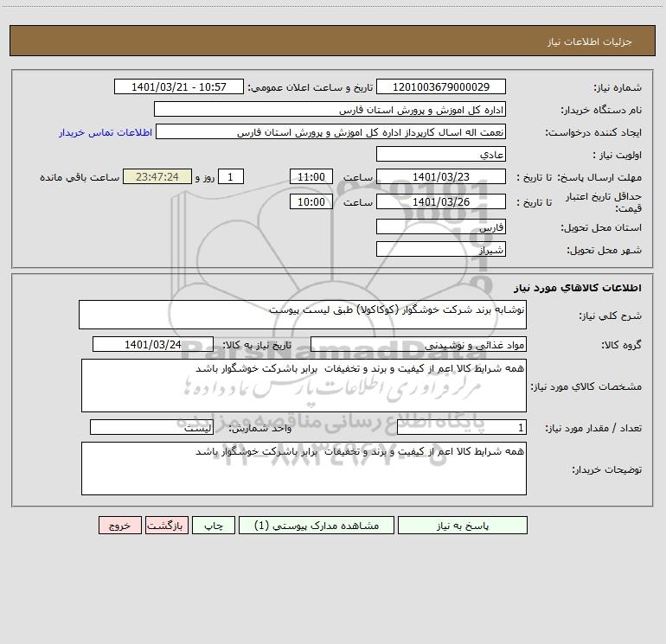Click the شرح کلی نیاز label

coord(611,316)
